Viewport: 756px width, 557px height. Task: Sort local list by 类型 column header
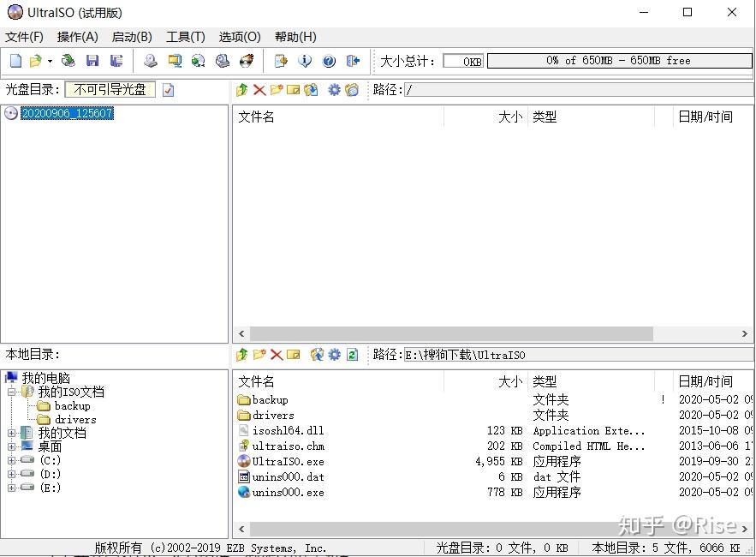[x=591, y=382]
